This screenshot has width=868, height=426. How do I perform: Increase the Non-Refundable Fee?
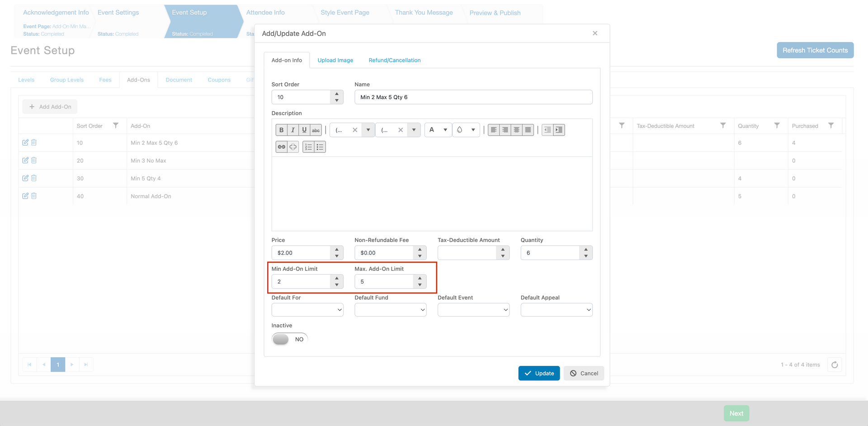click(x=420, y=250)
